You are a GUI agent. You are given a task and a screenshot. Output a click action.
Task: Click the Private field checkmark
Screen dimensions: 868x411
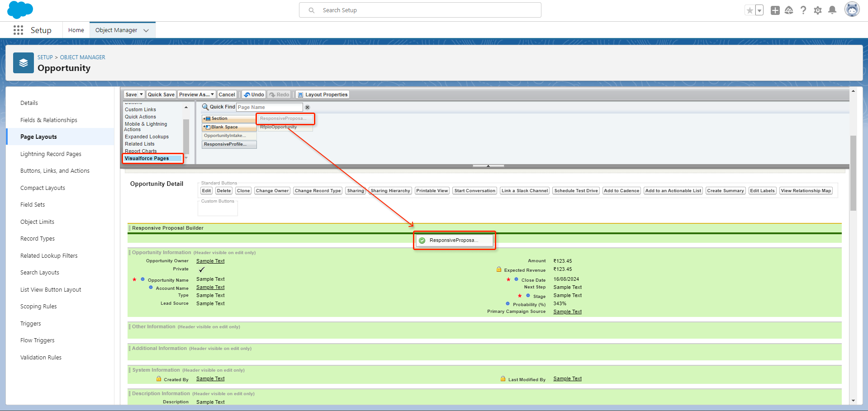[202, 269]
